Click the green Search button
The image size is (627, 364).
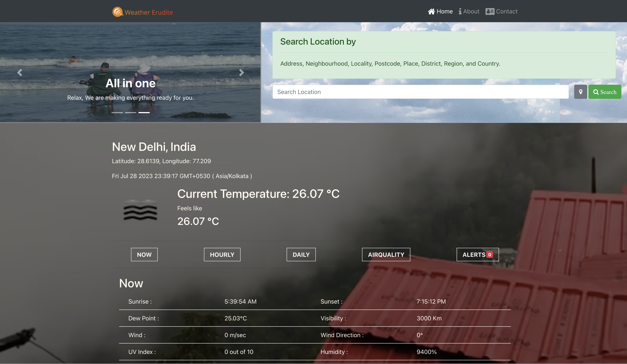coord(605,92)
